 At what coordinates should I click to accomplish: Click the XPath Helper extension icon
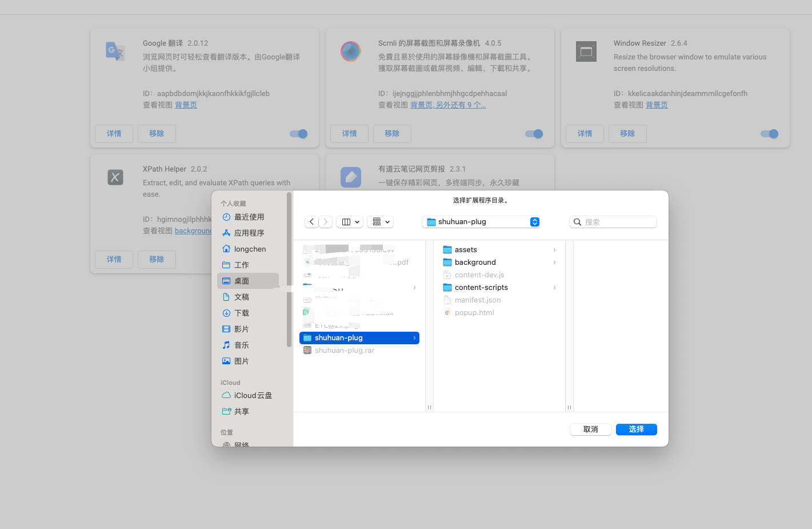pos(115,177)
